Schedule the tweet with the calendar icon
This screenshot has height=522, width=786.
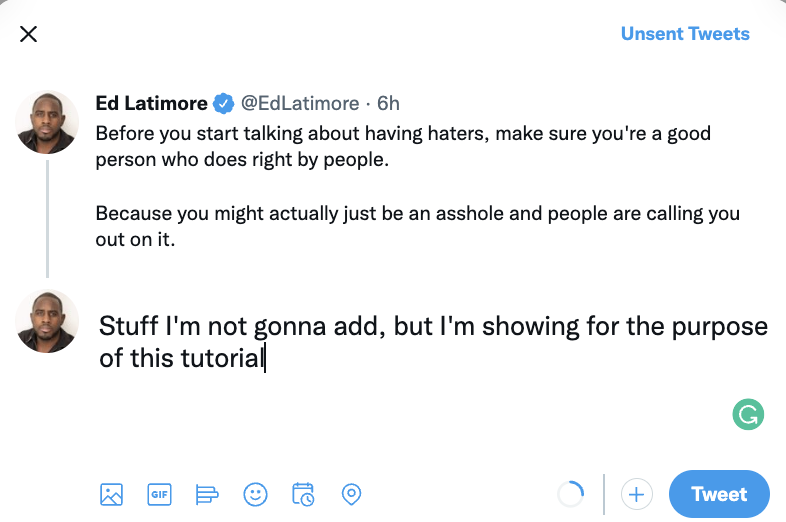pyautogui.click(x=303, y=494)
